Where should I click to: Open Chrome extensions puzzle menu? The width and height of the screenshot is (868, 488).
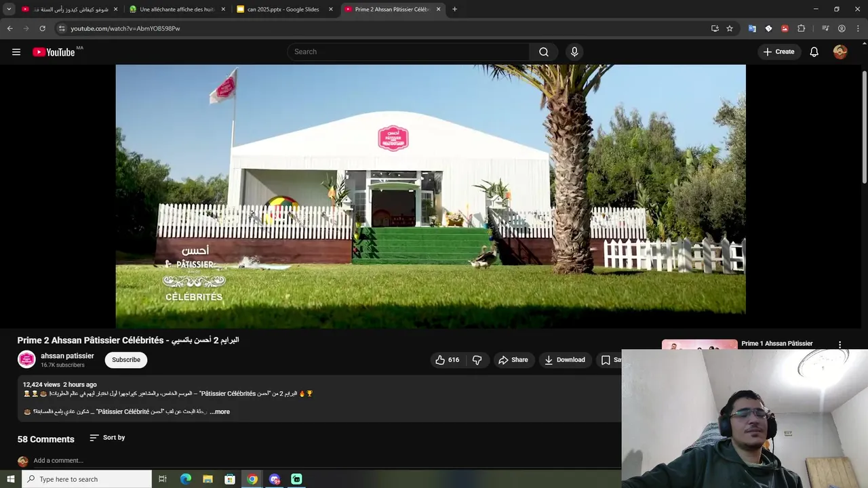(801, 28)
